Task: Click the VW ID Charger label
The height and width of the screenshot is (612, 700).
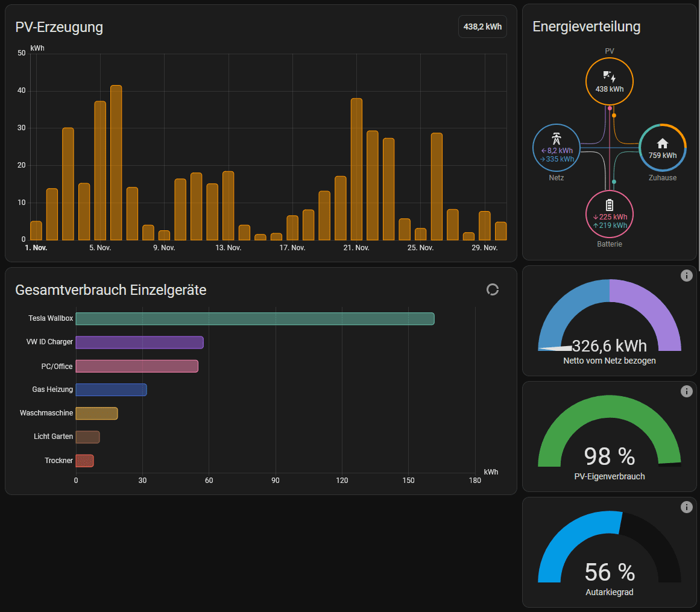Action: [49, 342]
